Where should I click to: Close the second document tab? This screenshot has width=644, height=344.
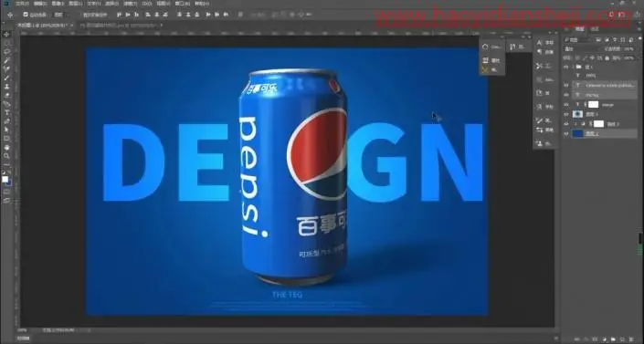(162, 26)
